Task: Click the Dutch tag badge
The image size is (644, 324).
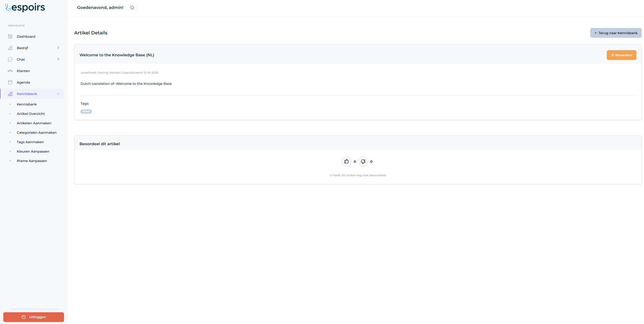Action: coord(86,112)
